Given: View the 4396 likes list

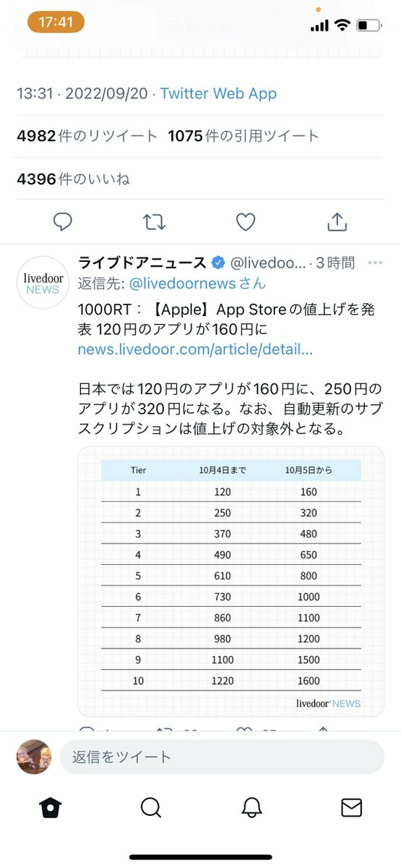Looking at the screenshot, I should coord(73,179).
